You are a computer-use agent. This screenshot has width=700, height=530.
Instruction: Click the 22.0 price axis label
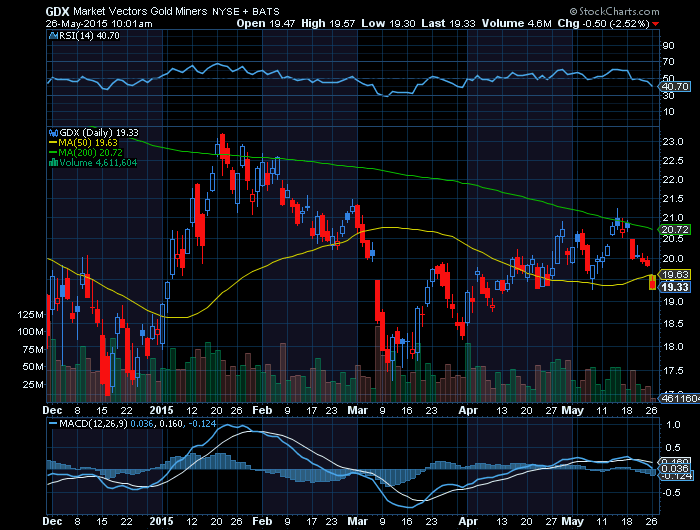coord(673,179)
